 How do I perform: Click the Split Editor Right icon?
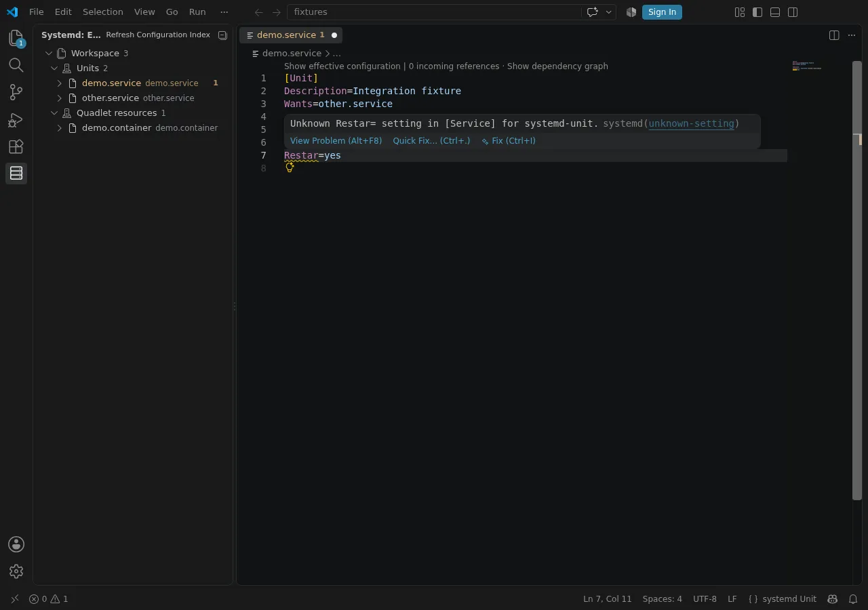tap(834, 35)
